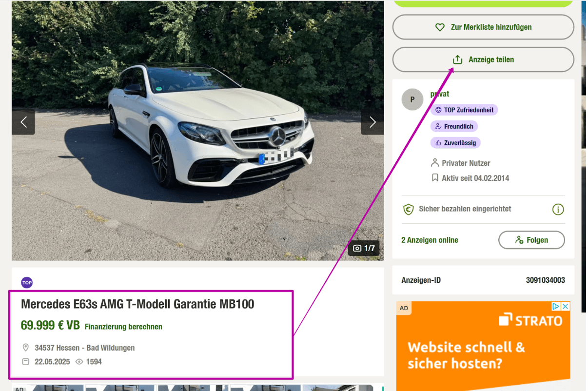Click the Freundlich seller badge
This screenshot has height=391, width=588.
click(454, 126)
